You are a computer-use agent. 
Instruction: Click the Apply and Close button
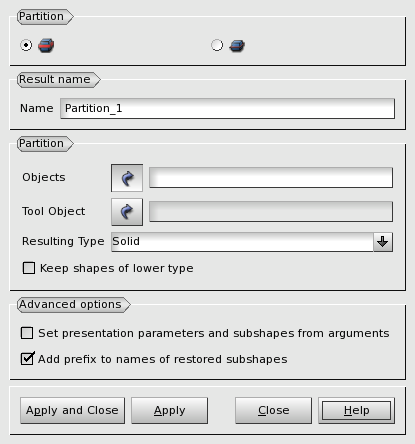click(x=72, y=410)
